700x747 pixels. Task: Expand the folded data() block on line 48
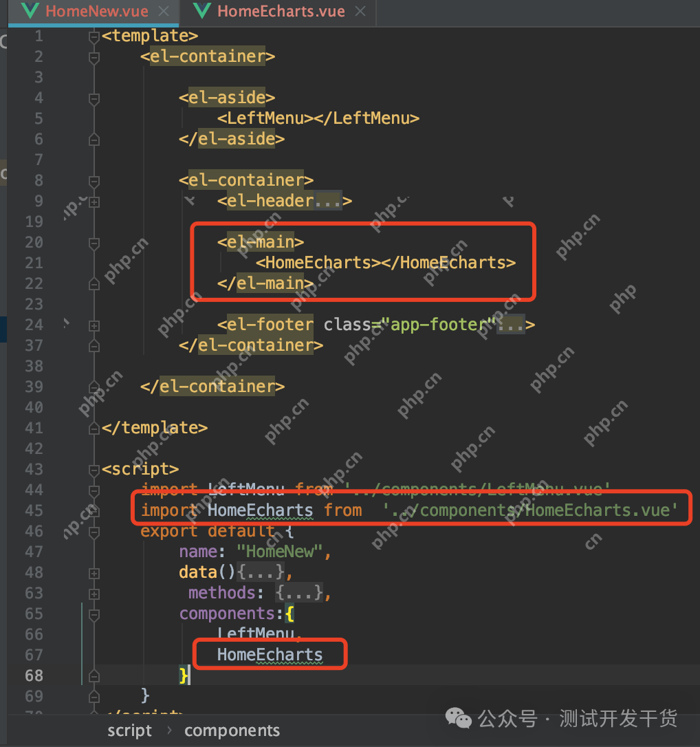pyautogui.click(x=94, y=573)
